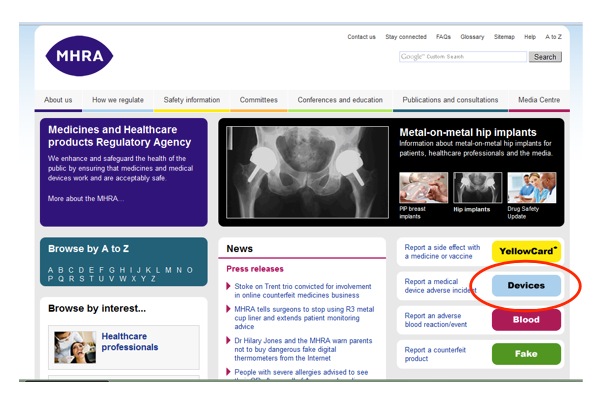The image size is (599, 409).
Task: Open the Blood reporting badge
Action: pyautogui.click(x=526, y=320)
